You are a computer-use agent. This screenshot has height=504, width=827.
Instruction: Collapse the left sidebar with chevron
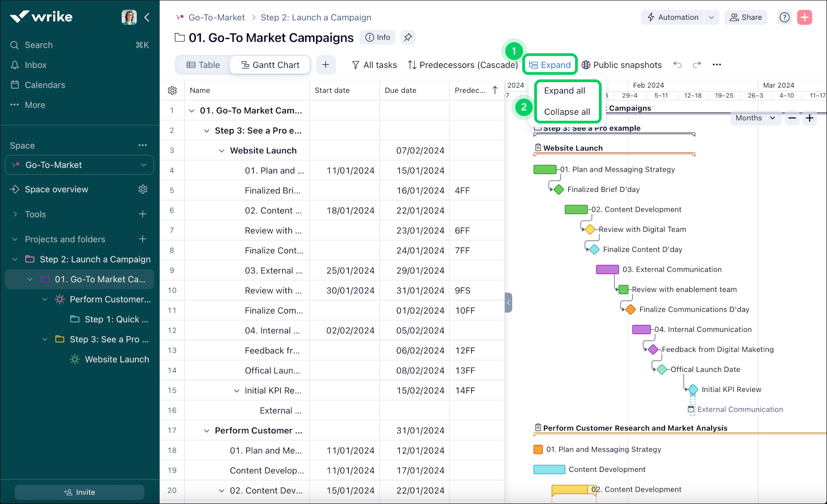(x=147, y=17)
